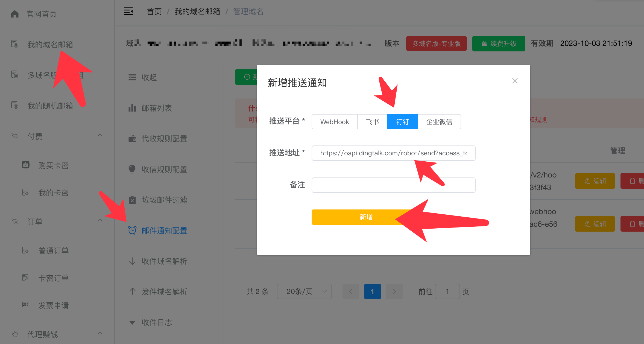
Task: Click the bar chart icon for 邮箱列表
Action: pyautogui.click(x=132, y=108)
